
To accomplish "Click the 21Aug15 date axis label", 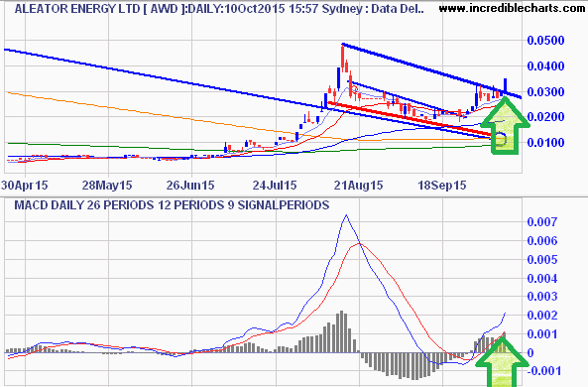I will 359,185.
